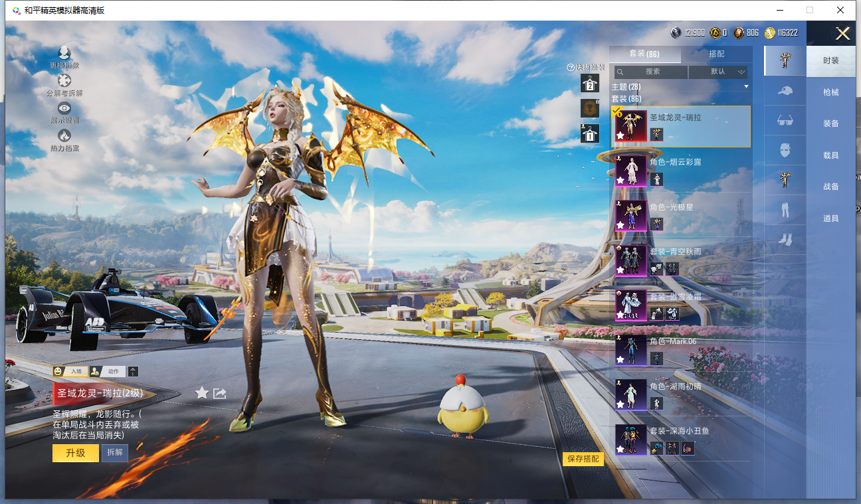Screen dimensions: 861x504
Task: Expand the 主题 (28) section arrow
Action: click(746, 87)
